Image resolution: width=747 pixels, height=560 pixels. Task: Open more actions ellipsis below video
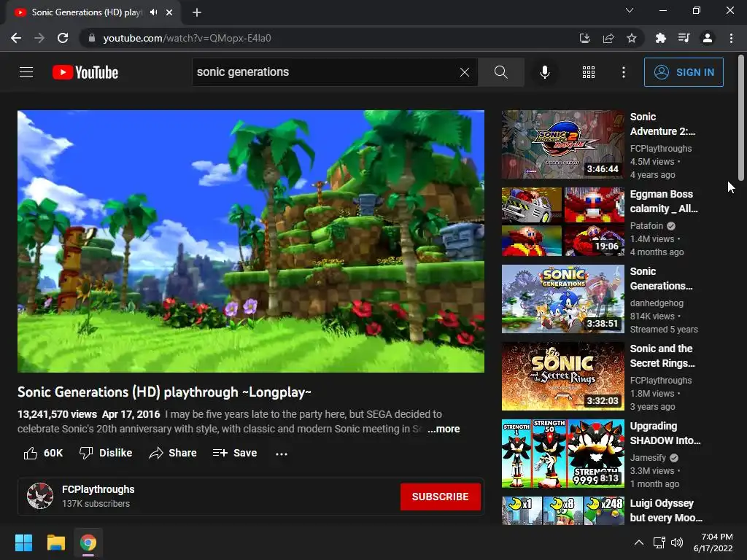(282, 454)
